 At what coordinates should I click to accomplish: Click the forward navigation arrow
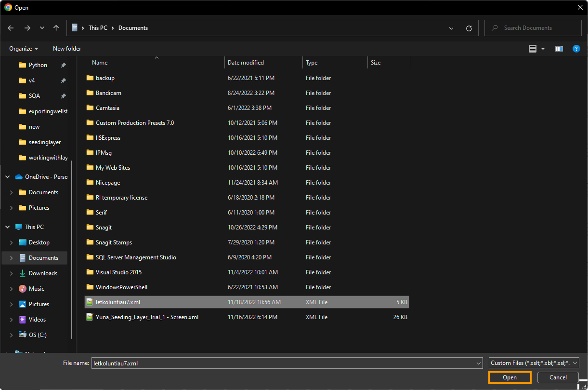(27, 28)
